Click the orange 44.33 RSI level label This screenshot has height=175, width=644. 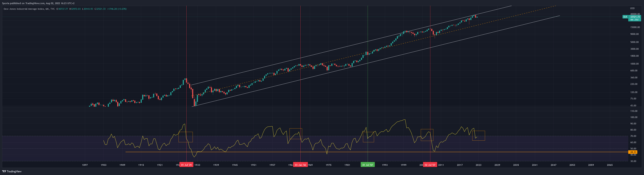(633, 152)
